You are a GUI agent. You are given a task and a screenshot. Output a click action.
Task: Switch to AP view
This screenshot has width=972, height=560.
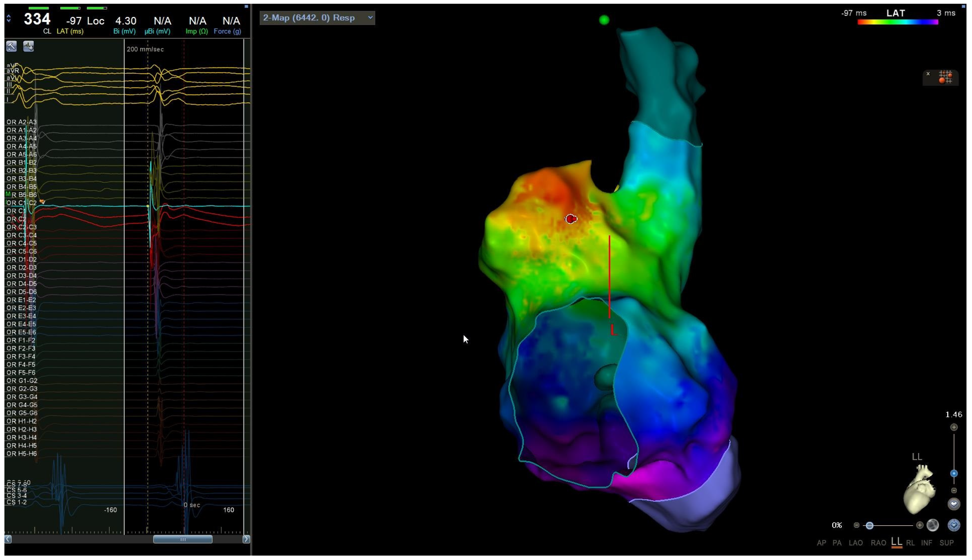point(821,543)
